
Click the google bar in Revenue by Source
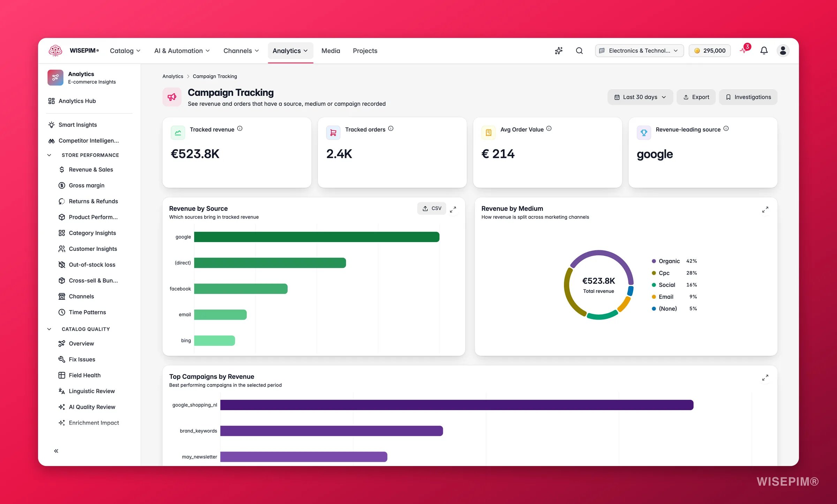coord(317,237)
